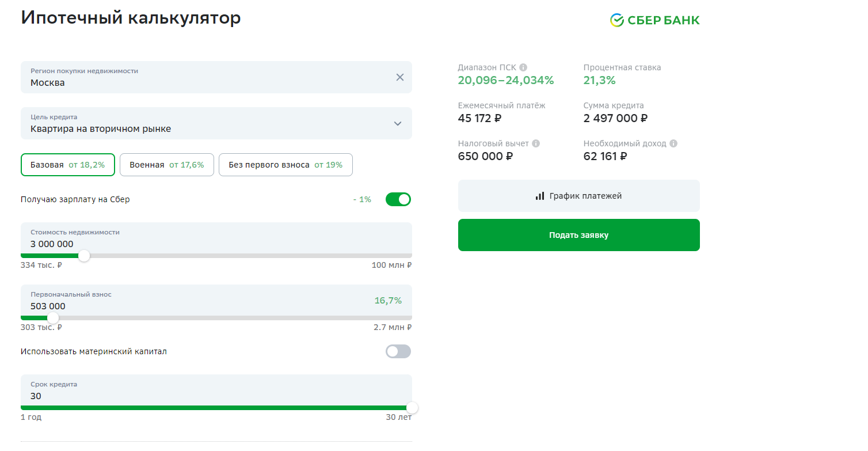Image resolution: width=868 pixels, height=451 pixels.
Task: Show info about Необходимый доход
Action: [x=673, y=143]
